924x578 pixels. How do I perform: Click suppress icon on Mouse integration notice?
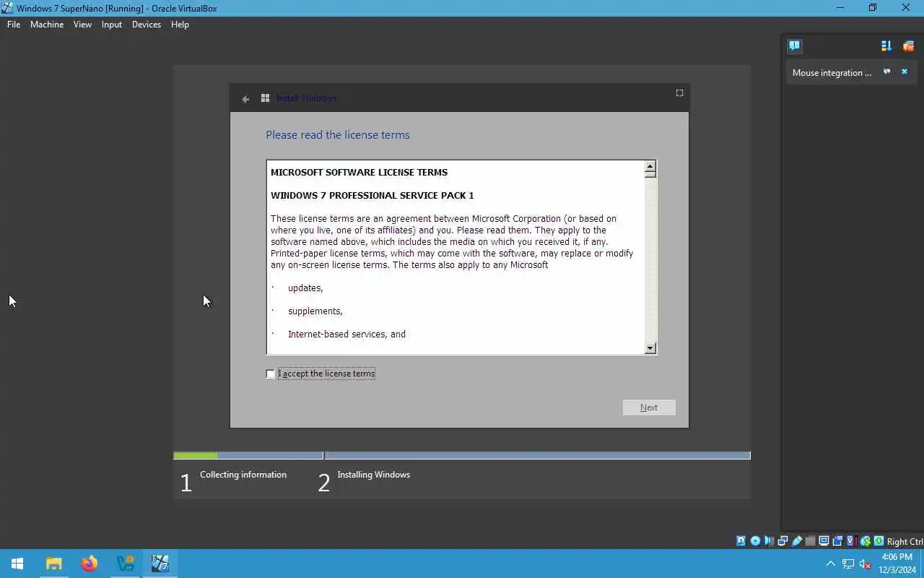pyautogui.click(x=886, y=72)
